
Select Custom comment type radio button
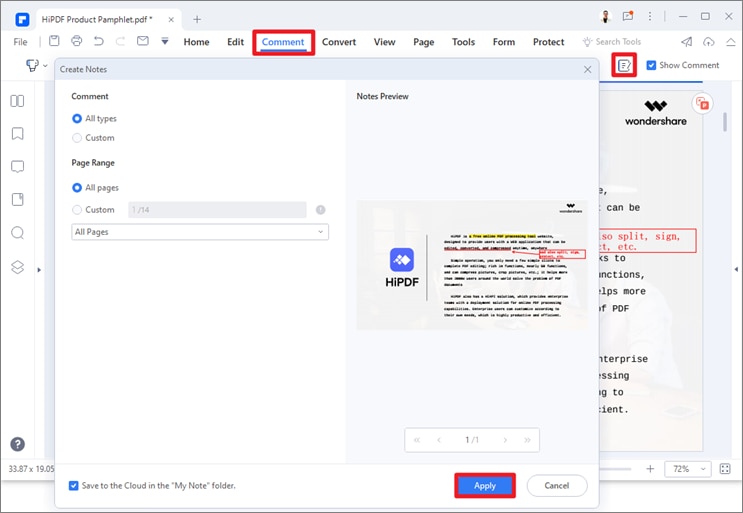[x=77, y=138]
